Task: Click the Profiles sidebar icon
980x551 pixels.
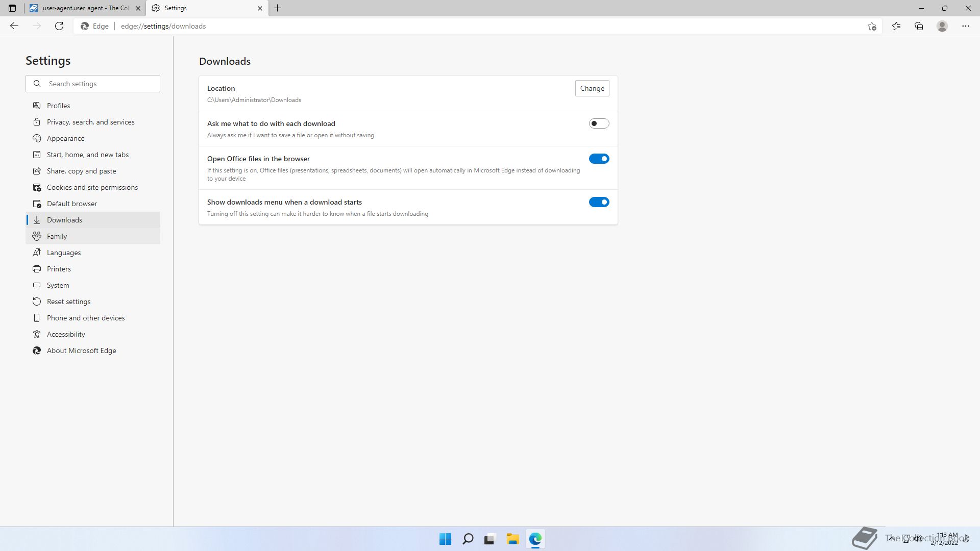Action: coord(37,106)
